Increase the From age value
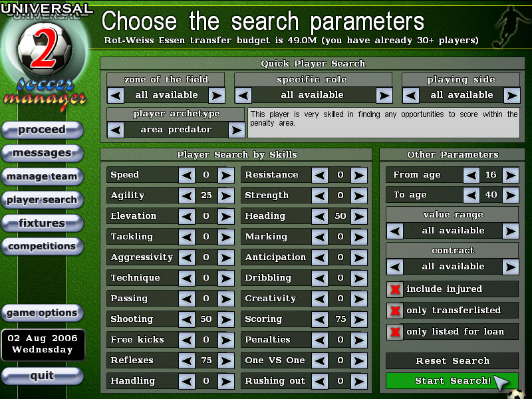 click(510, 175)
